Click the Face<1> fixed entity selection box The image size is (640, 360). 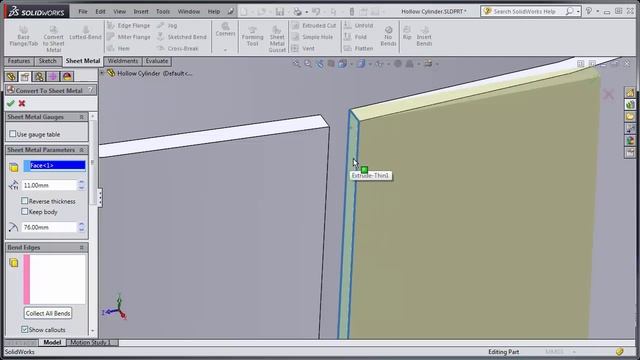point(55,165)
